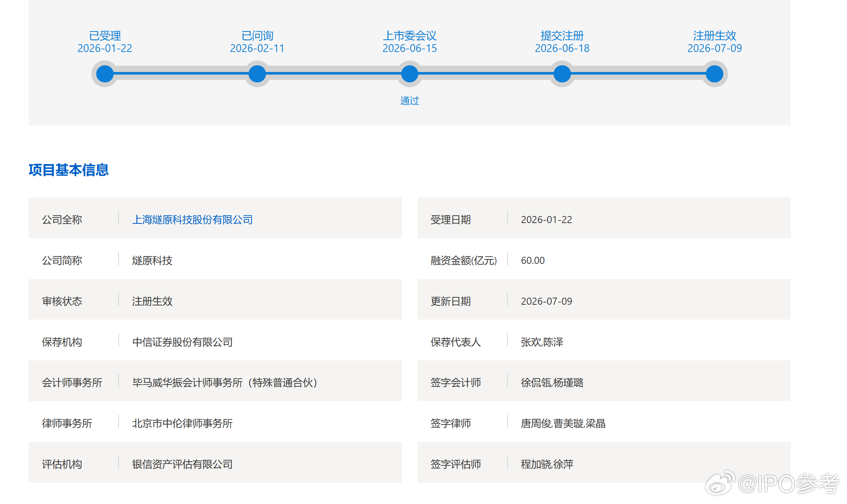Viewport: 847px width, 504px height.
Task: Select the 注册生效 stage label in timeline
Action: tap(714, 36)
